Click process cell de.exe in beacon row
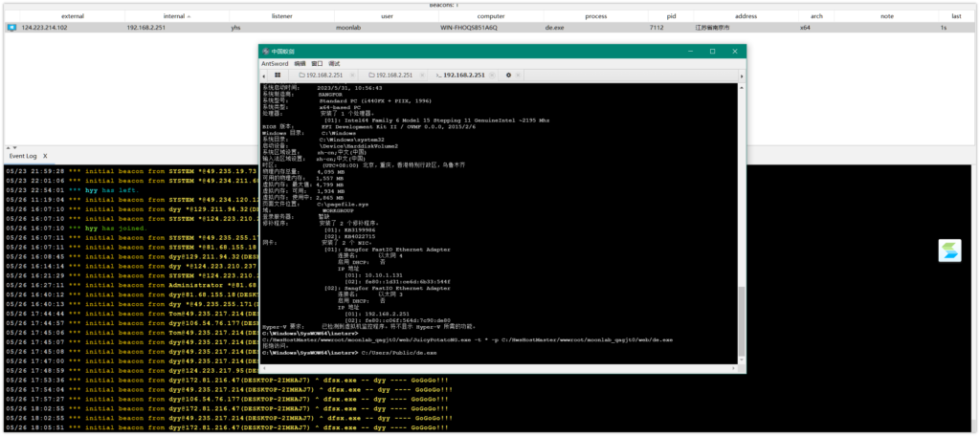Viewport: 980px width, 436px height. coord(556,28)
